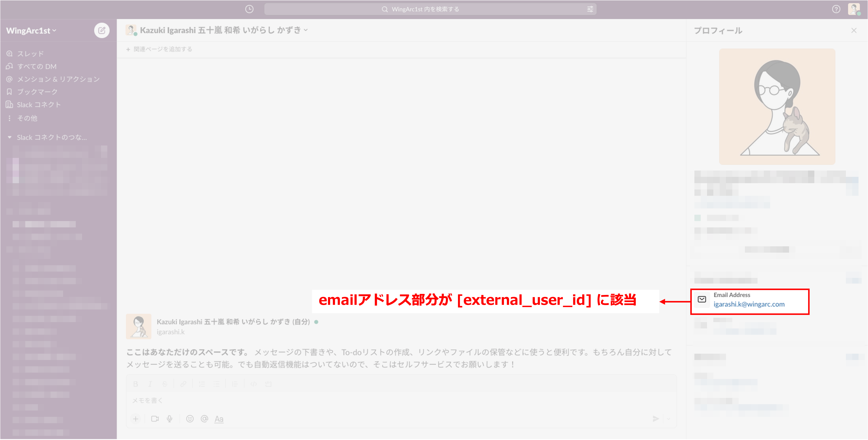The width and height of the screenshot is (868, 440).
Task: Open すべての DM in sidebar
Action: click(x=31, y=67)
